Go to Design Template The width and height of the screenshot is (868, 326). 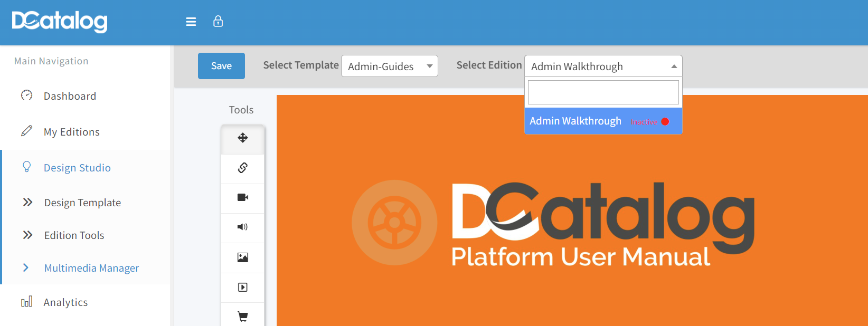(82, 203)
